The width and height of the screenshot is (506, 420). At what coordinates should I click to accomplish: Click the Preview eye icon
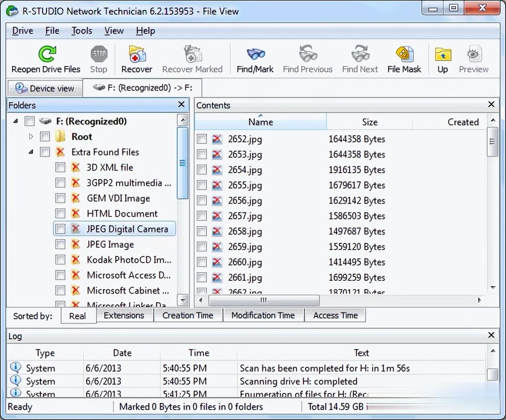tap(473, 54)
